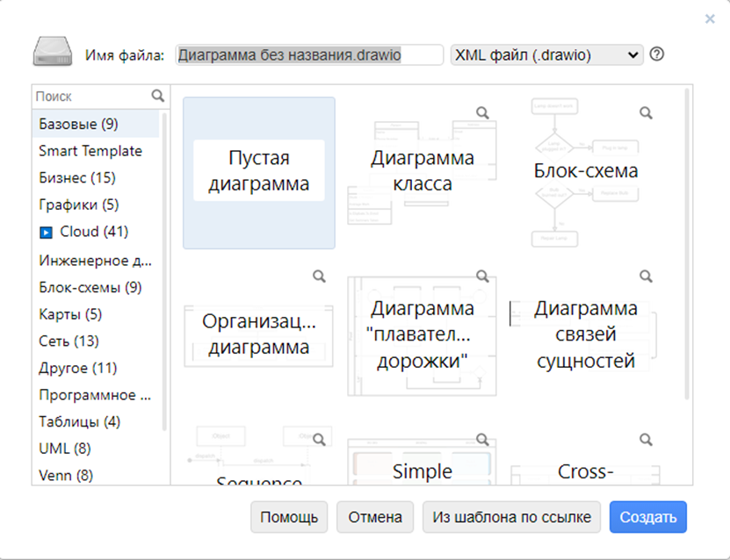Click the Из шаблона по ссылке button
Image resolution: width=730 pixels, height=560 pixels.
[x=511, y=517]
